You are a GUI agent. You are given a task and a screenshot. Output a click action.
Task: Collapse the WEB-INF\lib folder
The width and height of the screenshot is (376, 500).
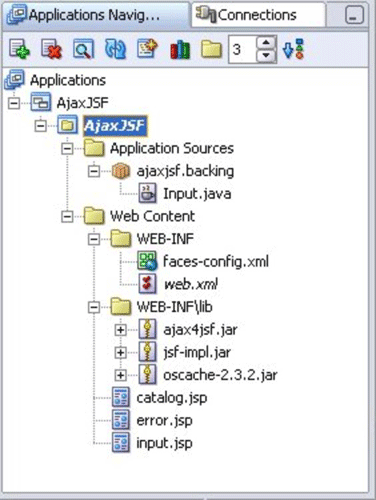(94, 307)
